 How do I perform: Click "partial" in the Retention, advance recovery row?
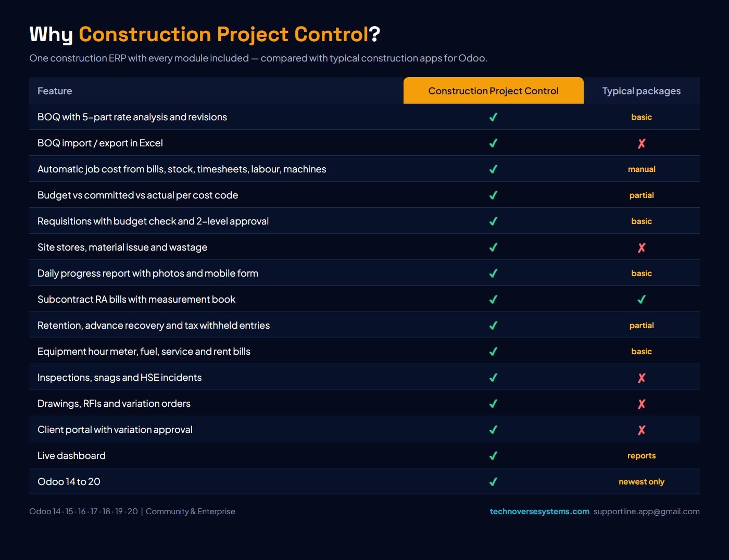tap(642, 326)
